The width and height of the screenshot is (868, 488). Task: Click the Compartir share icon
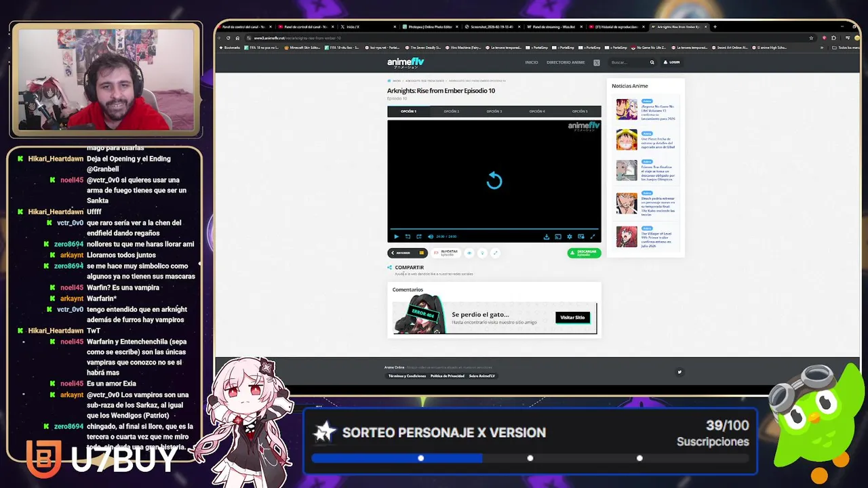pyautogui.click(x=389, y=268)
